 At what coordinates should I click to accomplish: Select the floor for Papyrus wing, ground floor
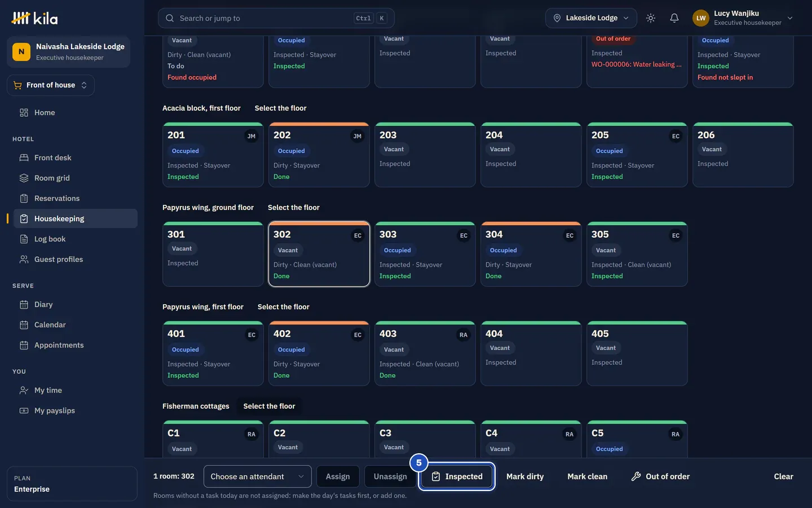[294, 207]
